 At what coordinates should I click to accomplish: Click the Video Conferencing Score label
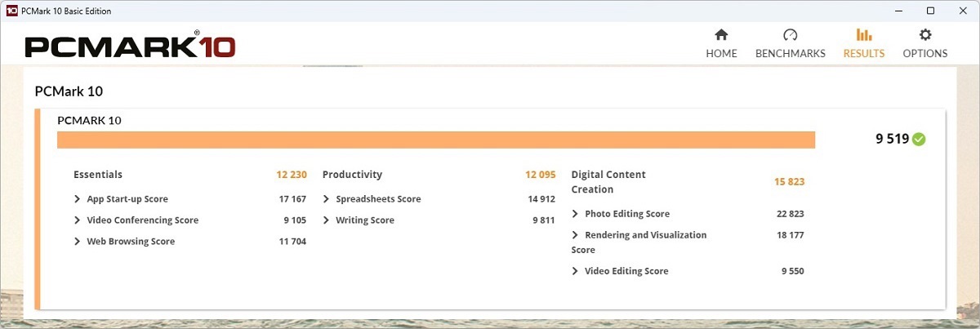[143, 220]
